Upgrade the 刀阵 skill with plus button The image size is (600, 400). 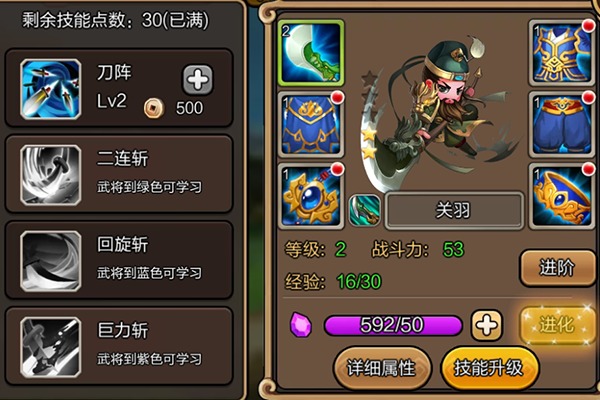(x=197, y=80)
